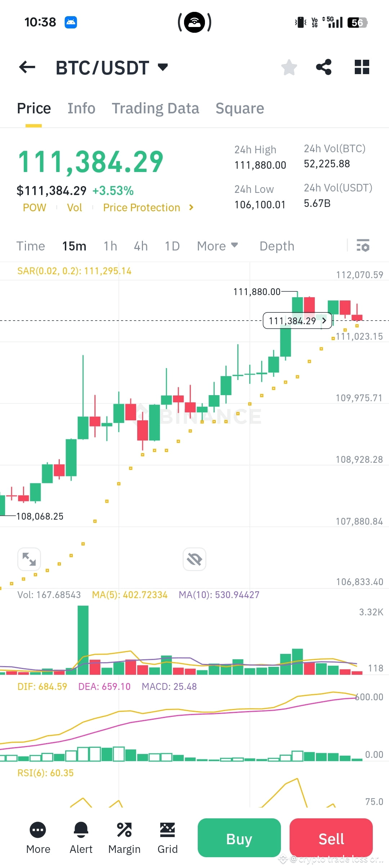Tap the large price 111,384.29
Screen dimensions: 389x868
[91, 162]
